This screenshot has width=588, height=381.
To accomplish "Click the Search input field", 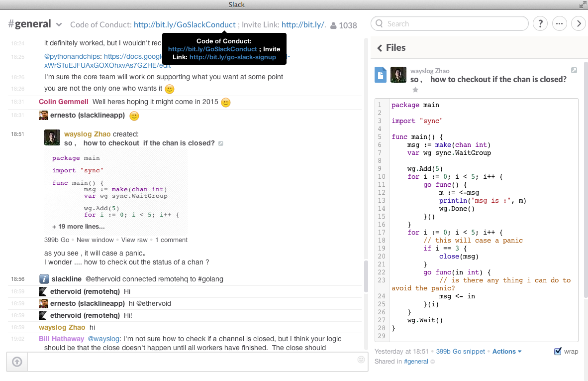I will coord(449,23).
